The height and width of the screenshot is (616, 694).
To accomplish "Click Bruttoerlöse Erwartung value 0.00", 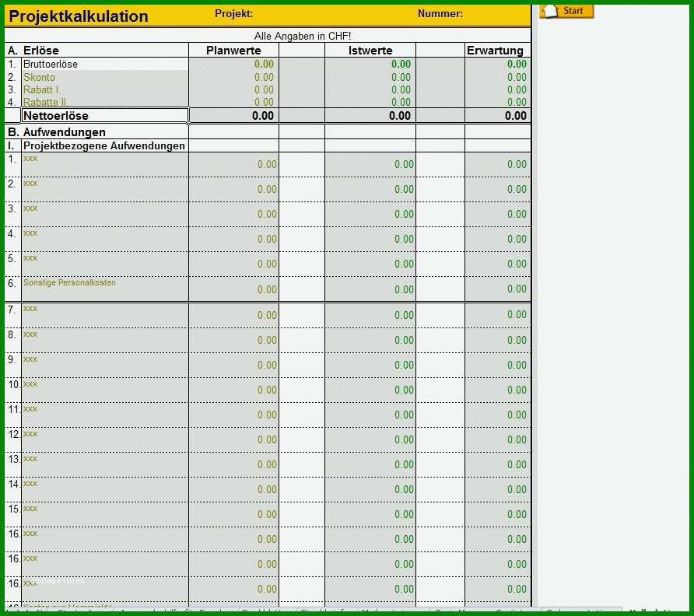I will pyautogui.click(x=517, y=64).
